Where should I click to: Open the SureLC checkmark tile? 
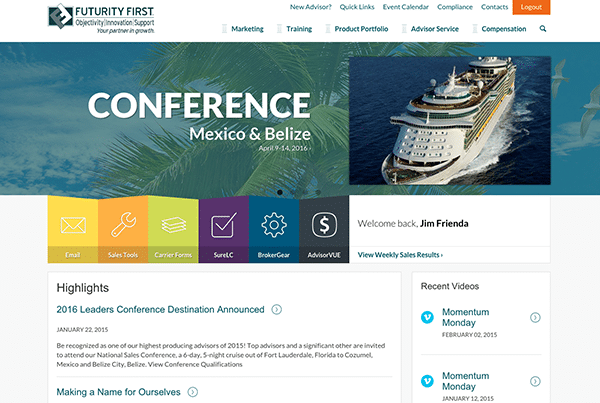tap(223, 229)
